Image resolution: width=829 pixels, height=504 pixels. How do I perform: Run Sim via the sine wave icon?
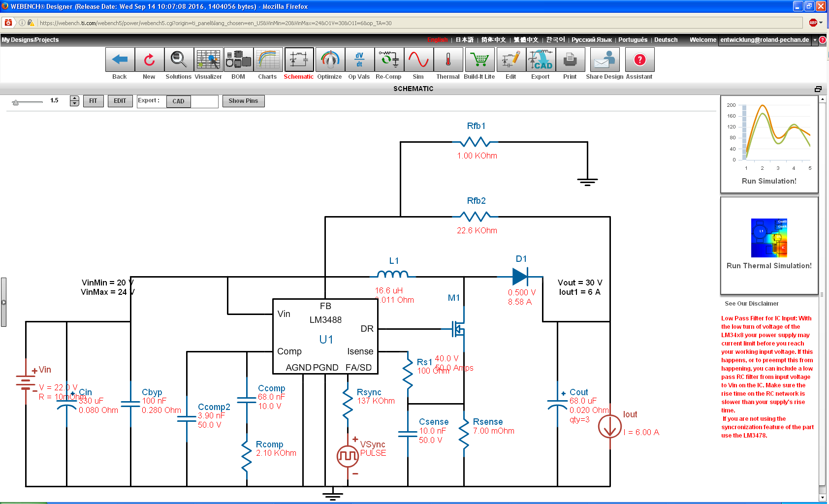[x=418, y=60]
